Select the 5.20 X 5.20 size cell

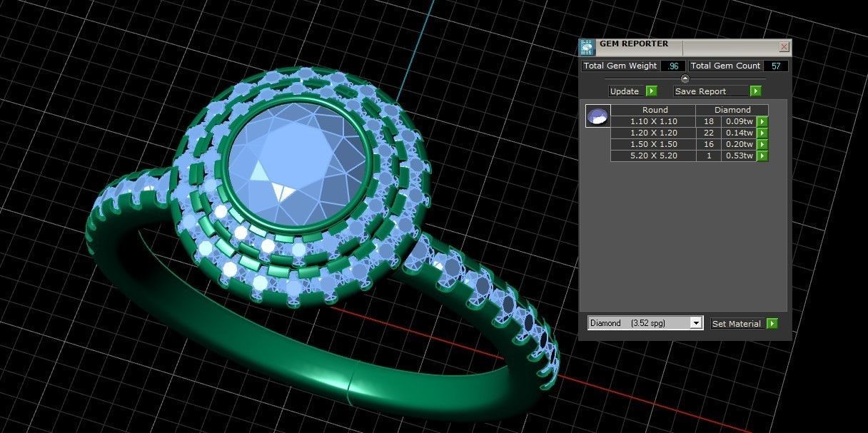coord(653,156)
